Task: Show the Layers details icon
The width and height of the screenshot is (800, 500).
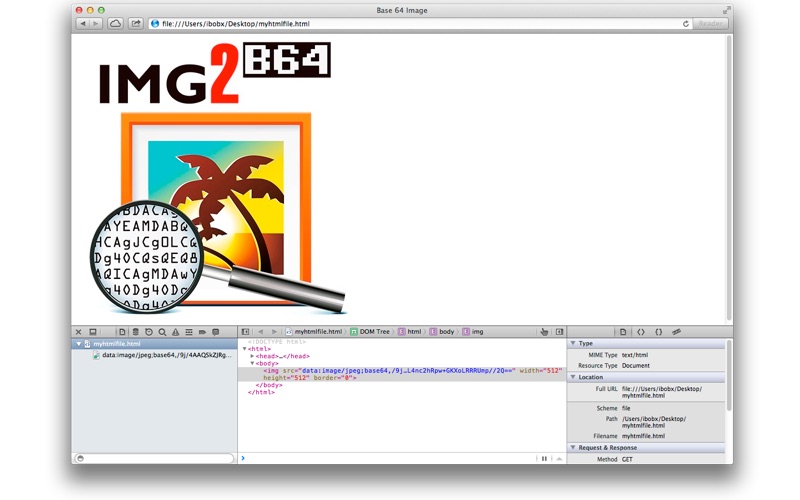Action: click(677, 332)
